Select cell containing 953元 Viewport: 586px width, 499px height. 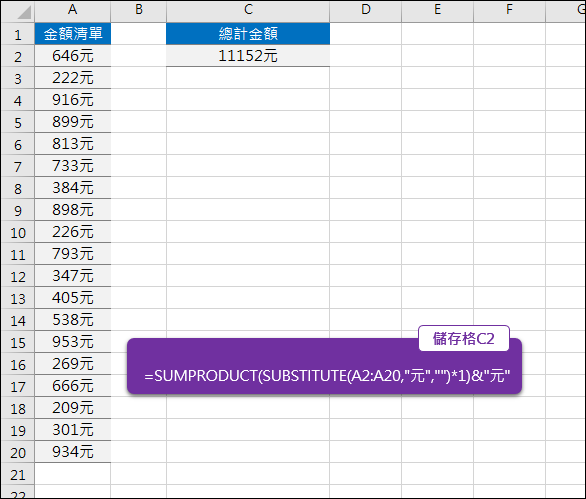(73, 342)
